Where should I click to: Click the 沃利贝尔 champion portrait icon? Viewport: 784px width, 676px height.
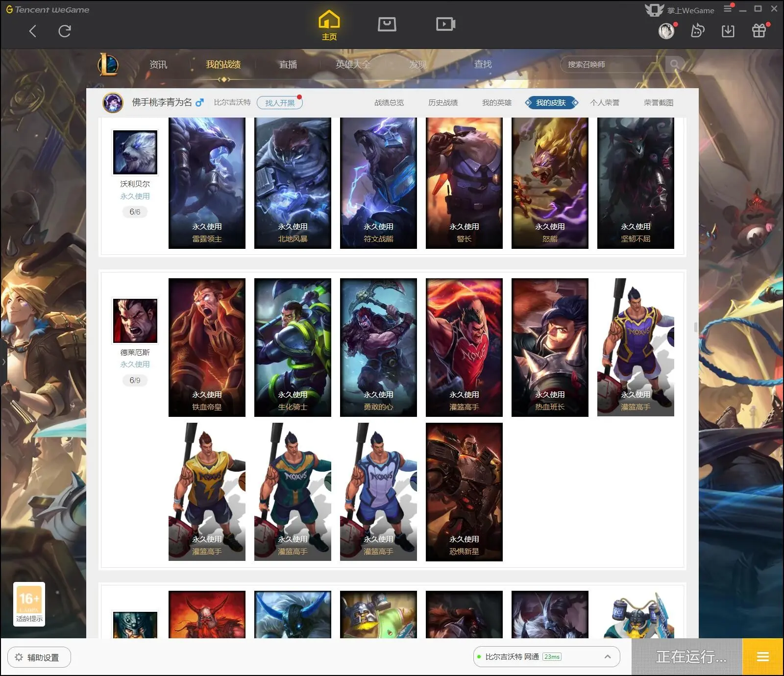tap(135, 152)
